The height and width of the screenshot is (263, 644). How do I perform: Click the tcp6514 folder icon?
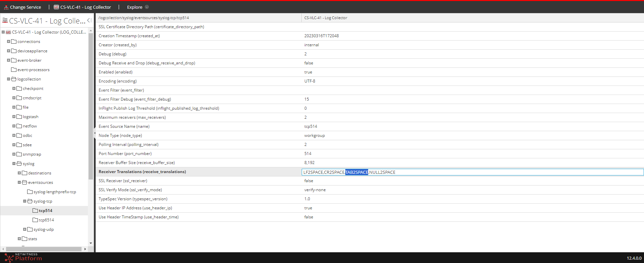tap(35, 220)
